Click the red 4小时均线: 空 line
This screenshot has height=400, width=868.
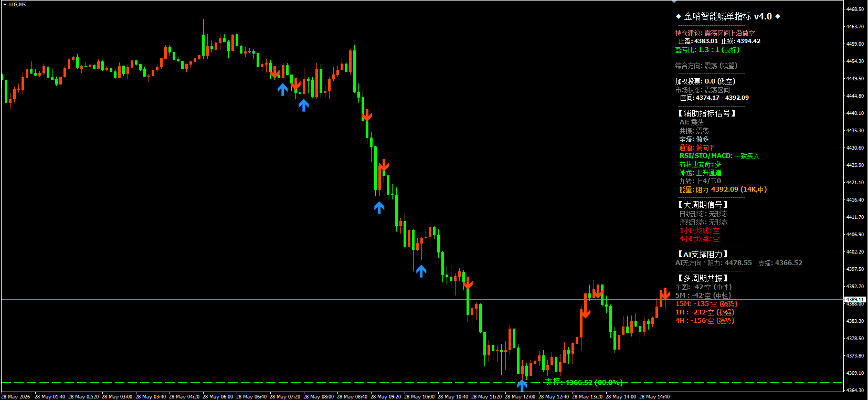(x=700, y=239)
